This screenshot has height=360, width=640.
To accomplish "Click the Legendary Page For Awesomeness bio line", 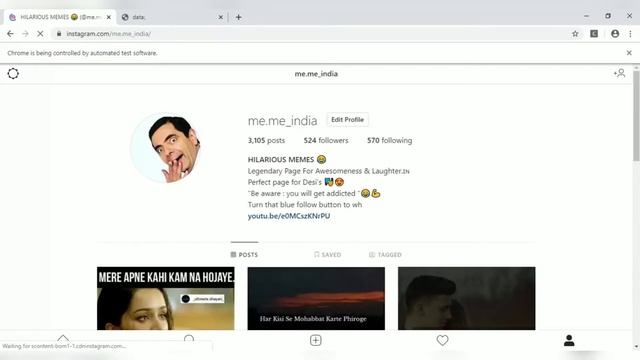I will 329,171.
